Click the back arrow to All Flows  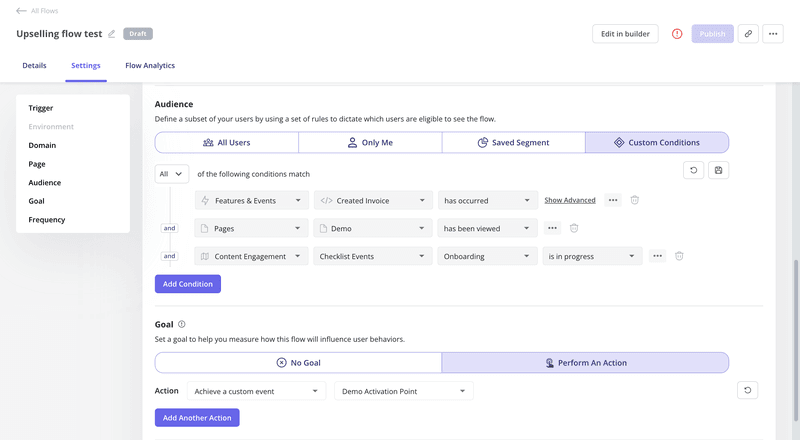pyautogui.click(x=21, y=11)
